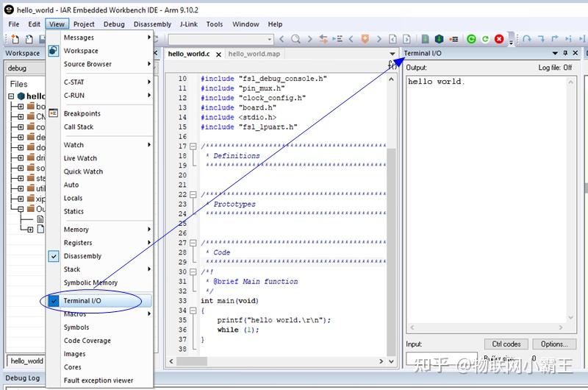This screenshot has width=588, height=390.
Task: Collapse the code fold at line 17
Action: click(x=193, y=146)
